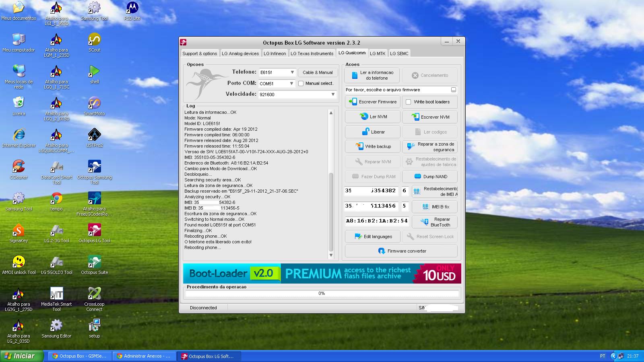This screenshot has height=362, width=644.
Task: Launch SigmaKey desktop icon
Action: click(x=19, y=233)
